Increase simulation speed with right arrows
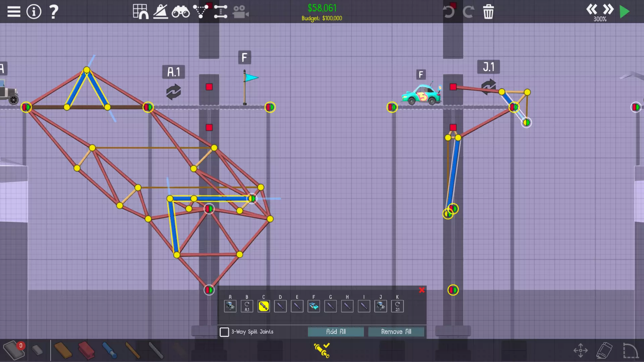Screen dimensions: 644x362 [608, 9]
